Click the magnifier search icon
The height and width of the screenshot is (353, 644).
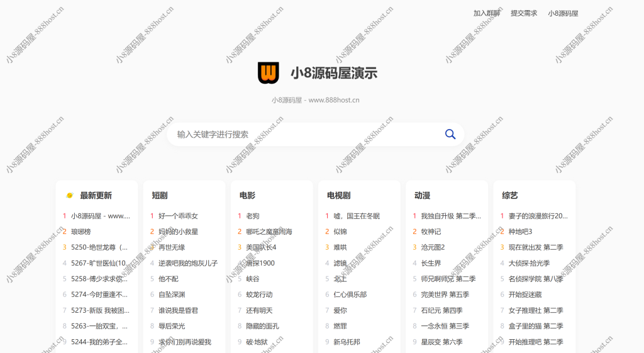[x=450, y=134]
